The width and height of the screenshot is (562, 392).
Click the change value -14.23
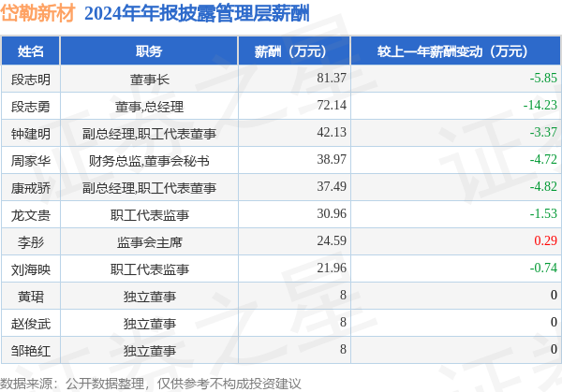(540, 105)
